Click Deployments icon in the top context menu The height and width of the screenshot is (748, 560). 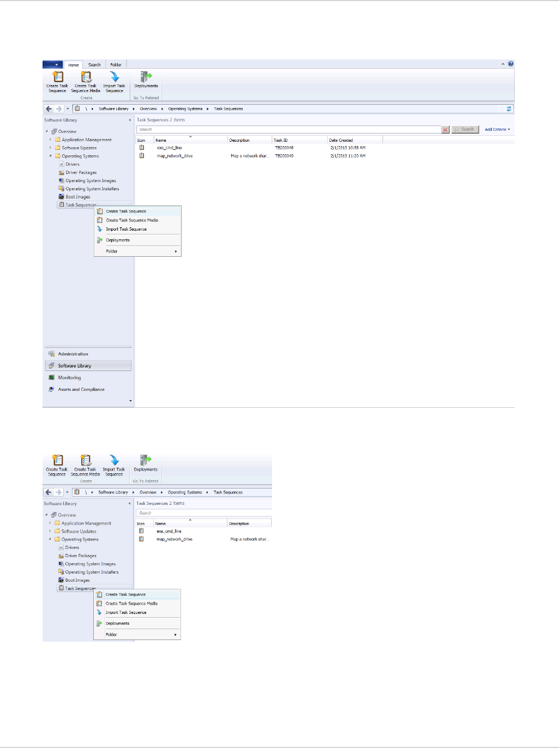pos(100,240)
